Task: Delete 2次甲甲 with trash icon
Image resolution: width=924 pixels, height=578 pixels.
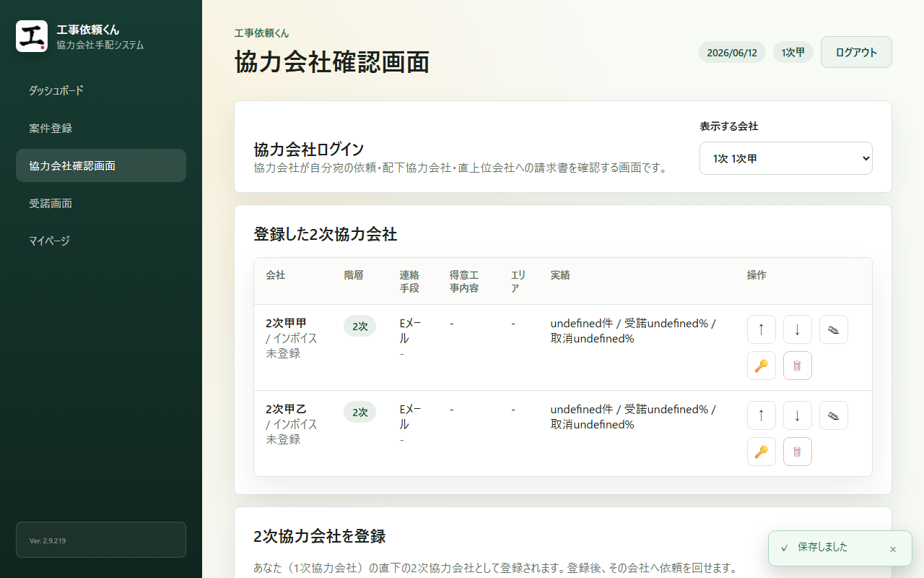Action: pos(798,366)
